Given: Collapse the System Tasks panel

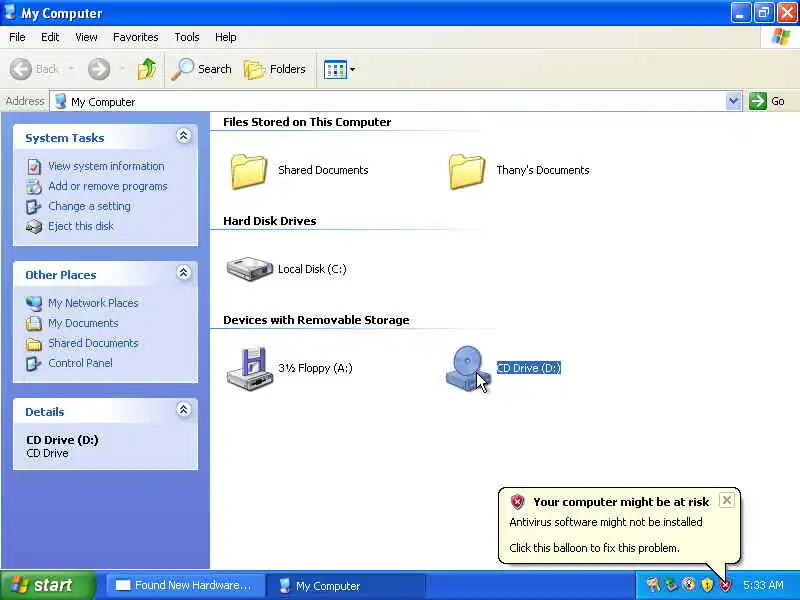Looking at the screenshot, I should [x=184, y=136].
